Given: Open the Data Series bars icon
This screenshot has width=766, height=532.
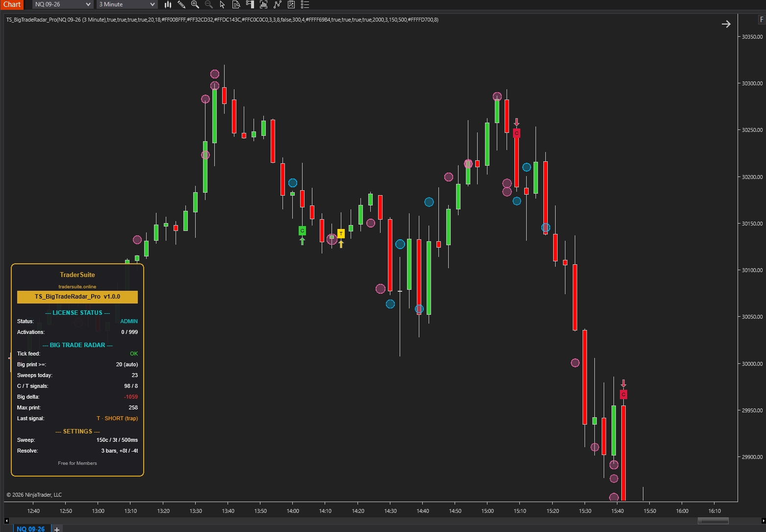Looking at the screenshot, I should (264, 4).
